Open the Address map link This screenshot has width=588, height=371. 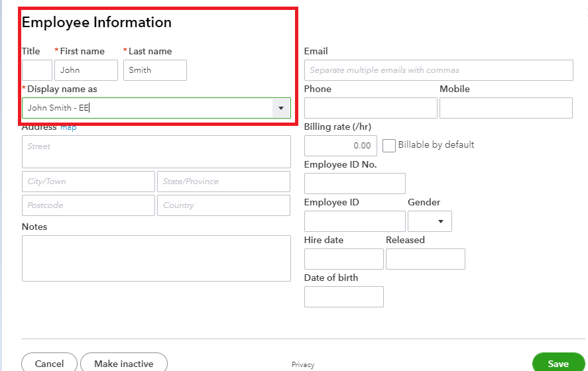[x=68, y=127]
